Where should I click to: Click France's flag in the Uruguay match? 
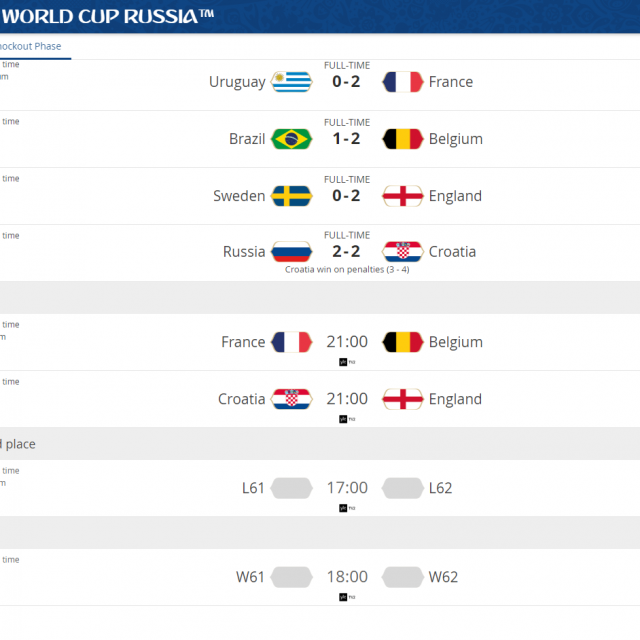pyautogui.click(x=403, y=82)
